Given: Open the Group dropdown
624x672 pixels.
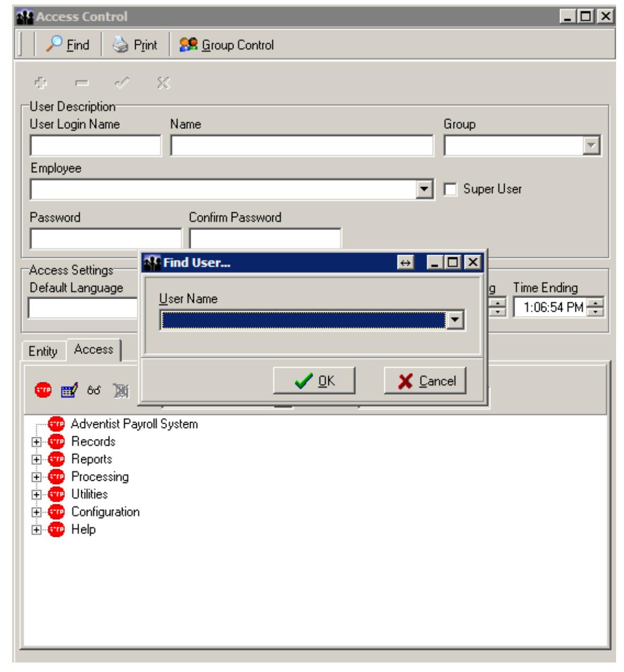Looking at the screenshot, I should tap(592, 145).
